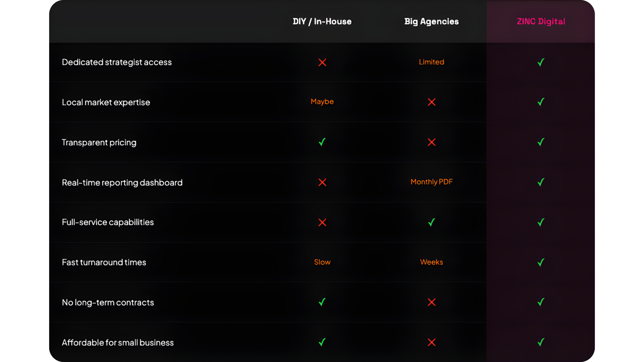Viewport: 644px width, 362px height.
Task: Click ZINC Digital check for Dedicated strategist access
Action: [541, 62]
